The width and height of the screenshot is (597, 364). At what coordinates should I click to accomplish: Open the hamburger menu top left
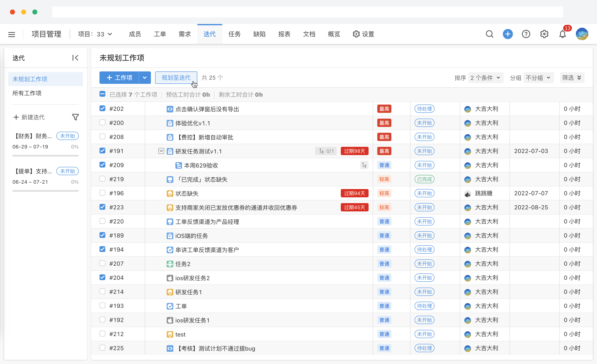(x=11, y=34)
